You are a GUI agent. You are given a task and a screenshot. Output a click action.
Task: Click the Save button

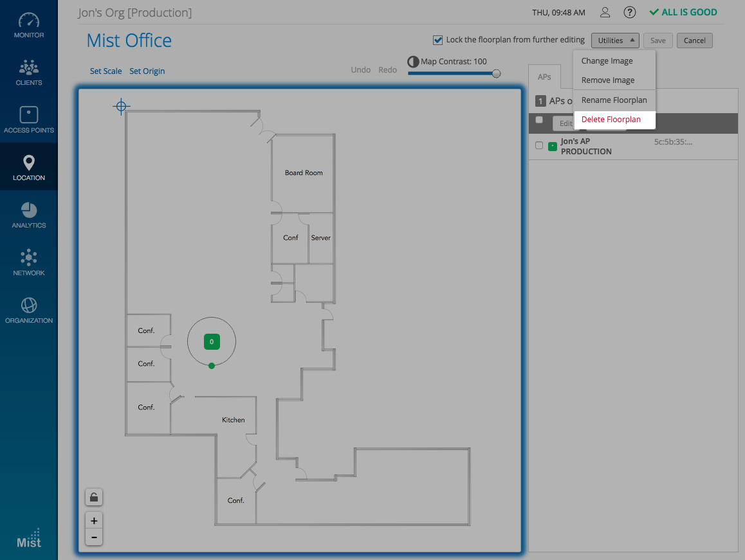[x=658, y=41]
